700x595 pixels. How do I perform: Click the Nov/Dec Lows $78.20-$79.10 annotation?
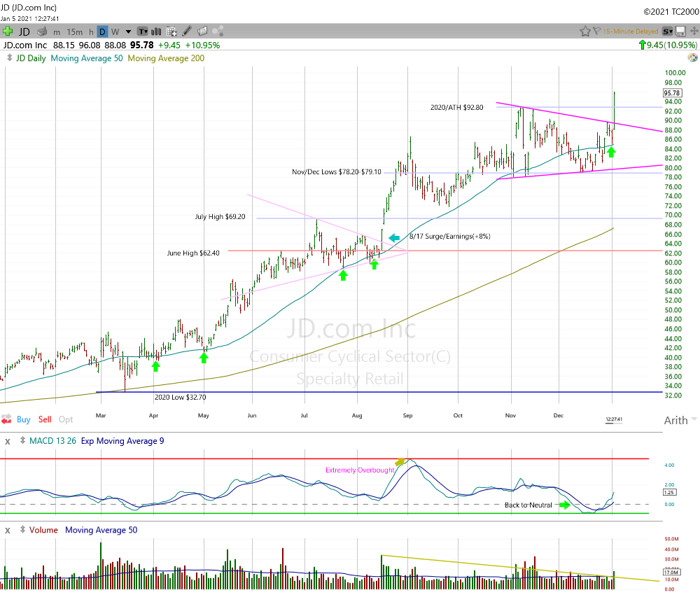[337, 171]
